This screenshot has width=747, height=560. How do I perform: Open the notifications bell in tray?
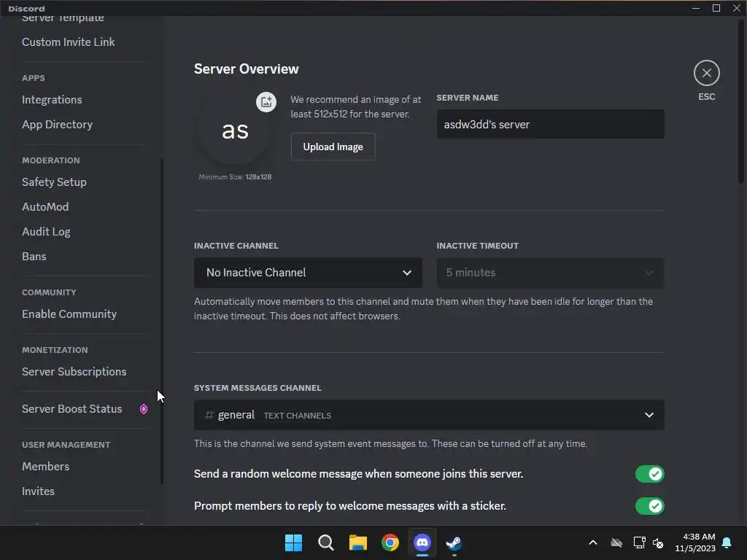727,542
